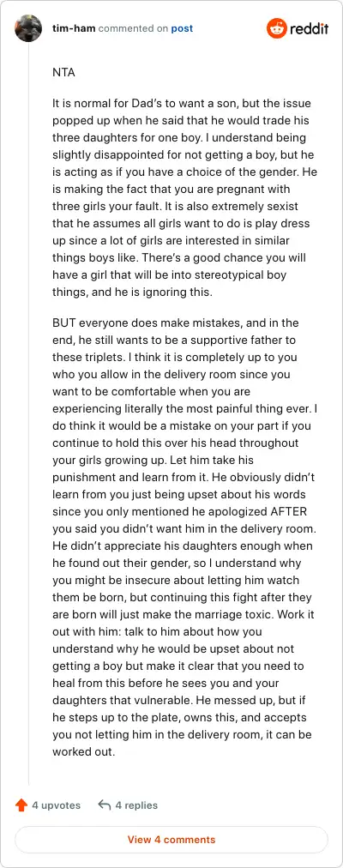Click the reddit wordmark text
Image resolution: width=343 pixels, height=868 pixels.
[x=310, y=29]
